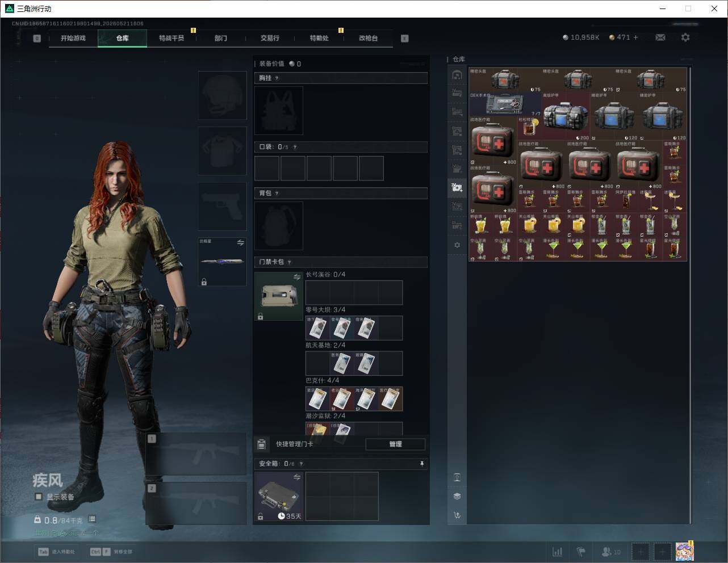Show help for 背包
The height and width of the screenshot is (563, 728).
coord(277,194)
